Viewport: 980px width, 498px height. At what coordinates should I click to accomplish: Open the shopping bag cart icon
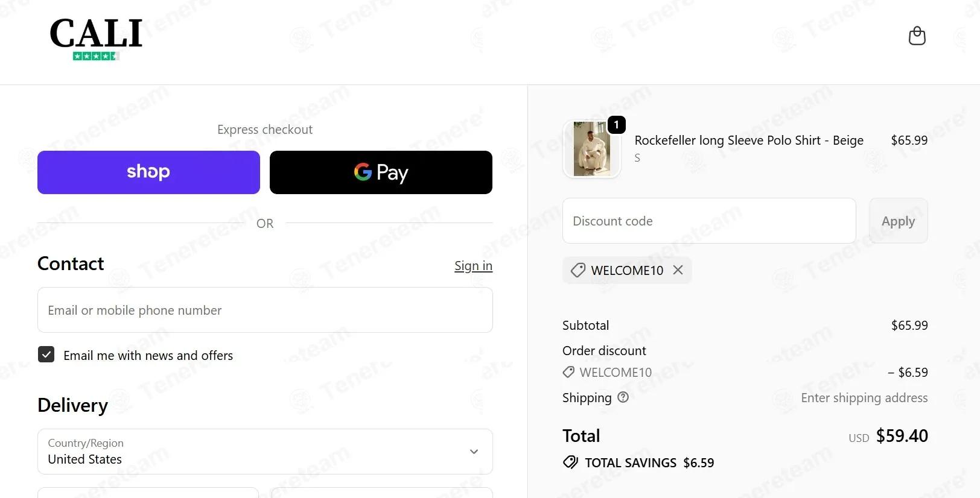coord(917,36)
